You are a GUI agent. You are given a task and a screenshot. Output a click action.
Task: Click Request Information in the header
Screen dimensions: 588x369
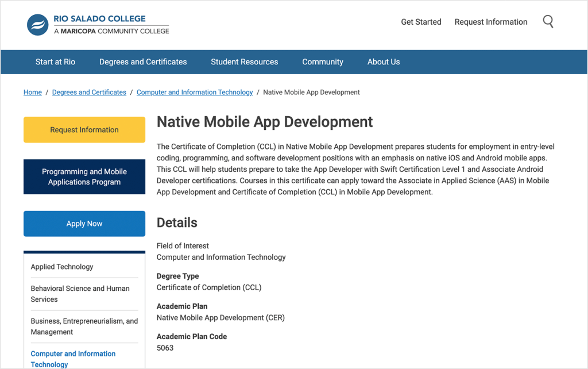click(x=491, y=22)
